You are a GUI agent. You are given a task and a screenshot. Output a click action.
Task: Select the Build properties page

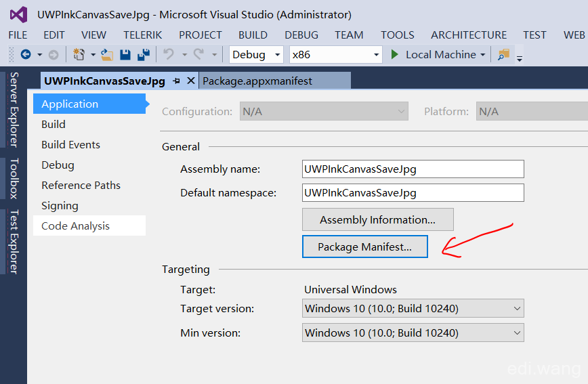point(89,124)
